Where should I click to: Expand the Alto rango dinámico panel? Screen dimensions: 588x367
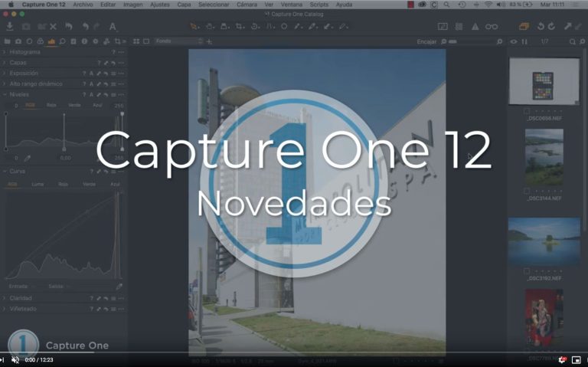(5, 84)
